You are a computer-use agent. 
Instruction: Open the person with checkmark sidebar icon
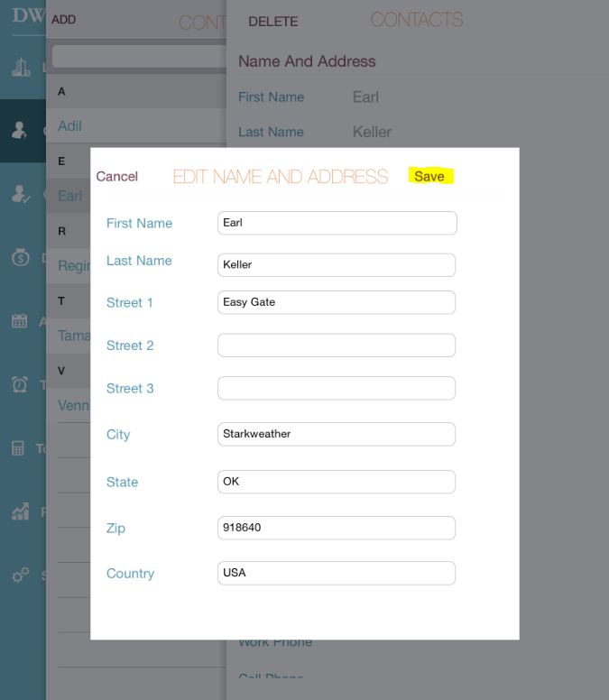coord(21,194)
